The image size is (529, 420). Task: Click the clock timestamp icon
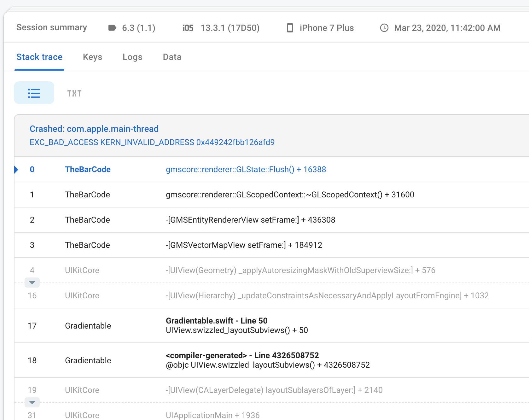[384, 28]
